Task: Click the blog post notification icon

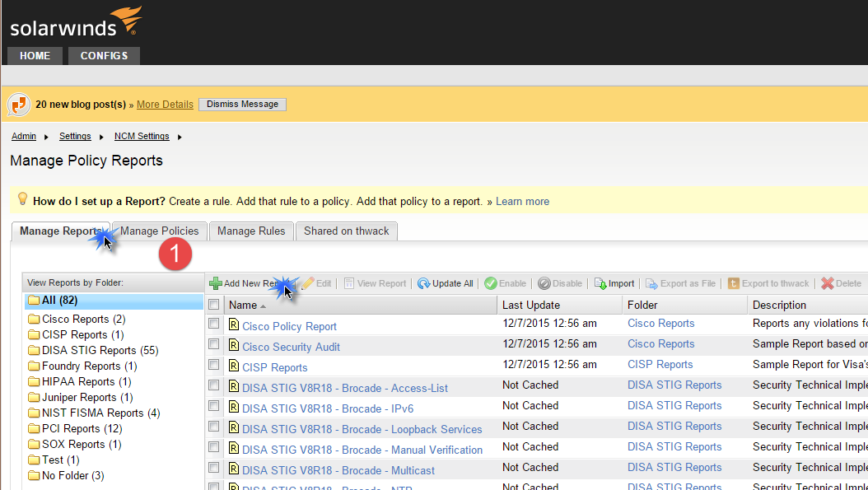Action: pyautogui.click(x=19, y=104)
